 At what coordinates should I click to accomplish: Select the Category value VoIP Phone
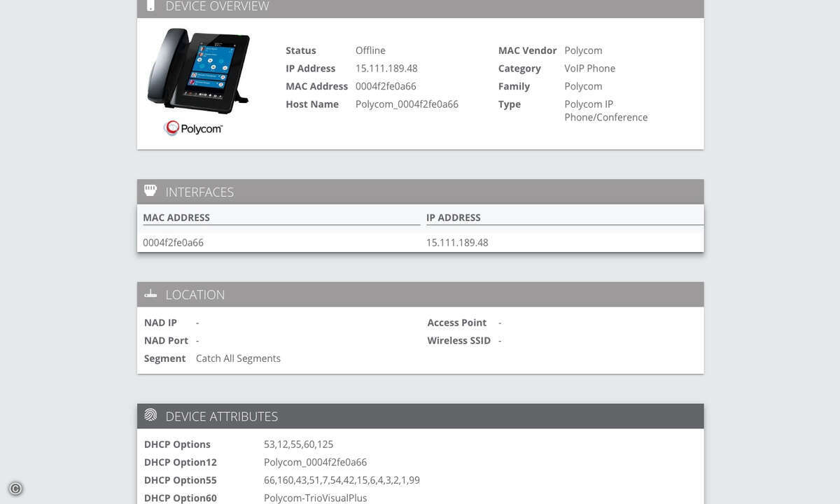(590, 69)
